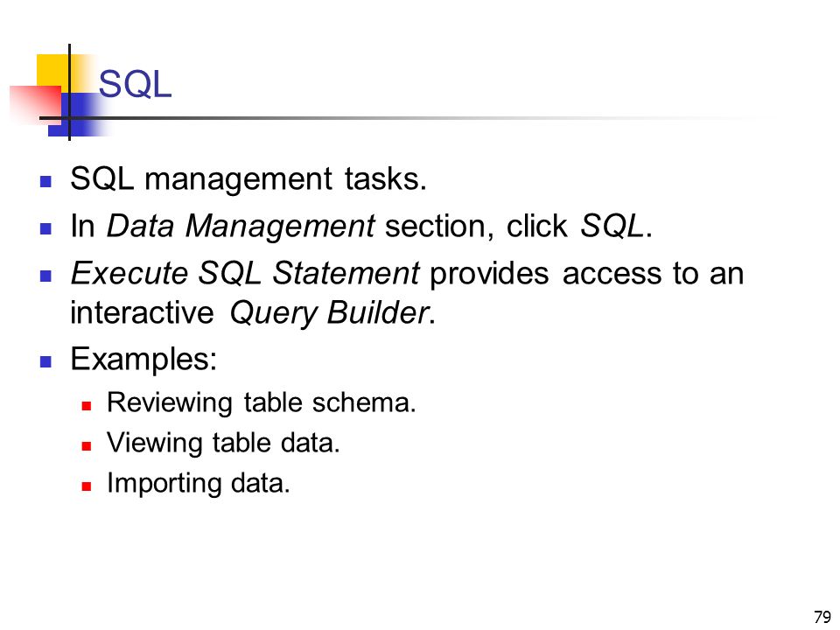This screenshot has height=630, width=840.
Task: Click the blue bullet beside 'SQL management tasks'
Action: [46, 182]
